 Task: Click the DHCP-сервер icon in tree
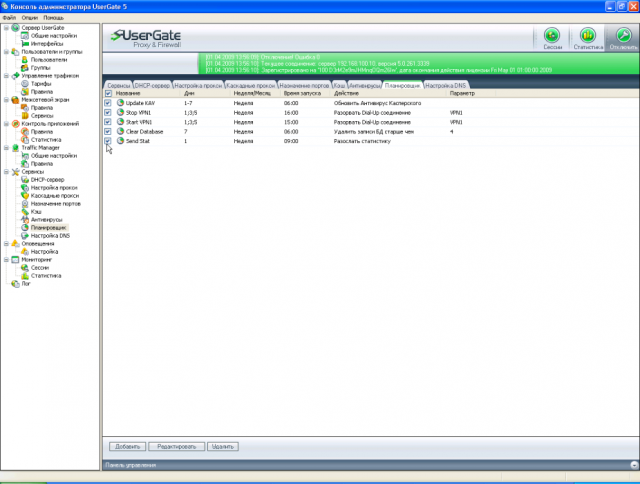point(25,180)
